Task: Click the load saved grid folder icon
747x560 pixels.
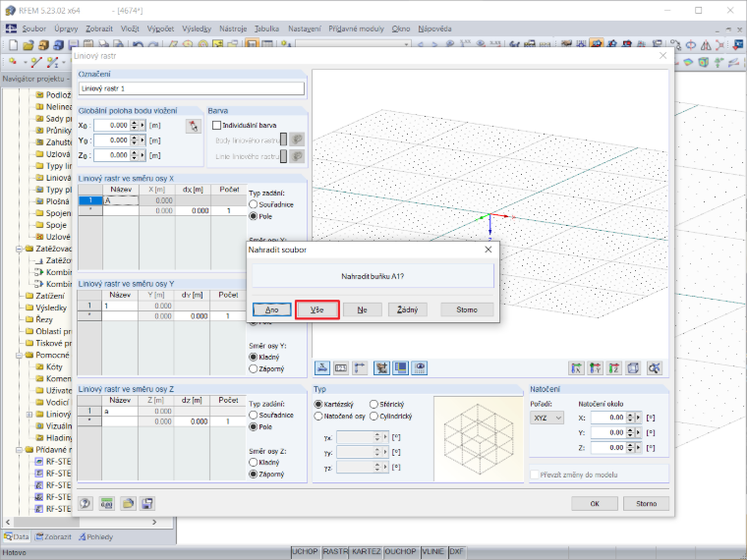Action: (x=128, y=503)
